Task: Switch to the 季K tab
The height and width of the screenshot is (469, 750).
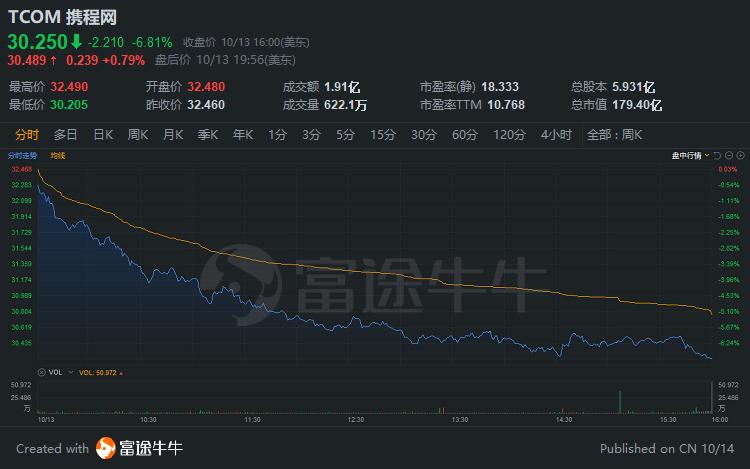Action: [208, 135]
